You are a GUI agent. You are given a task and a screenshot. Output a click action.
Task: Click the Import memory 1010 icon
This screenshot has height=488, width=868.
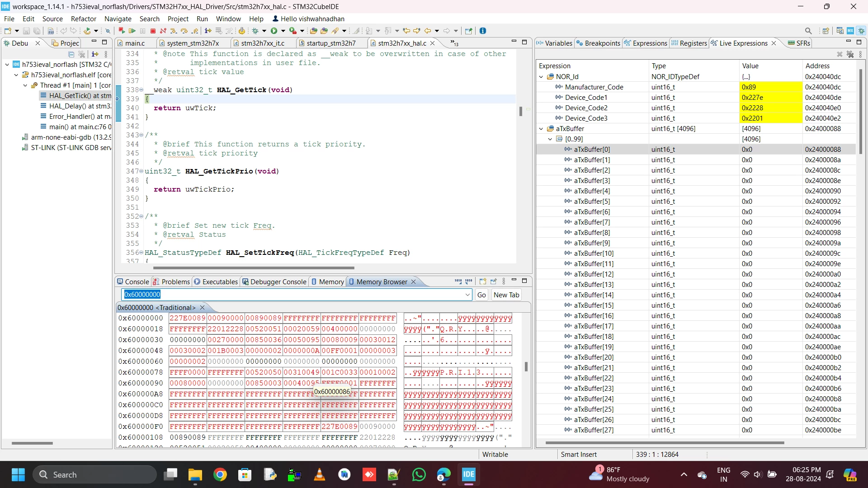coord(458,282)
